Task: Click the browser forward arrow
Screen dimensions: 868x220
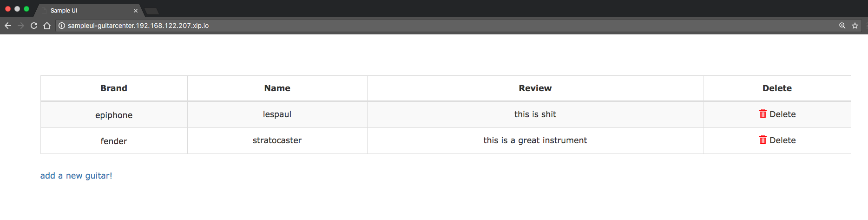Action: pyautogui.click(x=21, y=26)
